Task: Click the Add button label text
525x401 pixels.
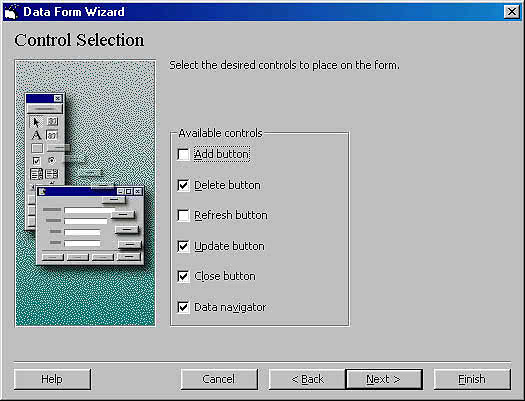Action: coord(222,154)
